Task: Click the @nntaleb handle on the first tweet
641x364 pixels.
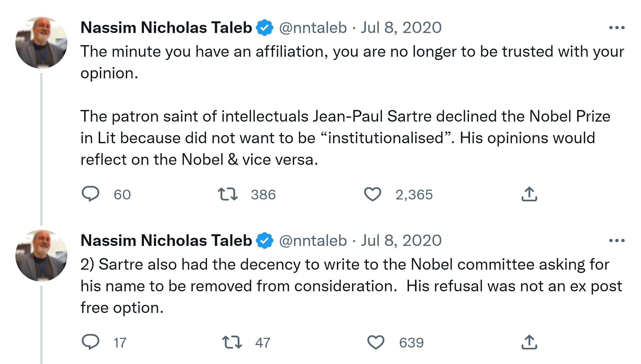Action: click(x=313, y=28)
